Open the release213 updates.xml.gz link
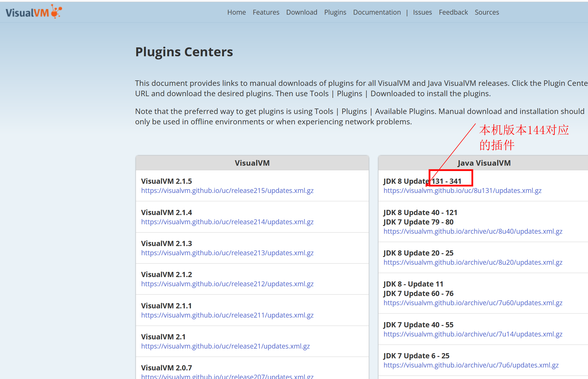 227,253
